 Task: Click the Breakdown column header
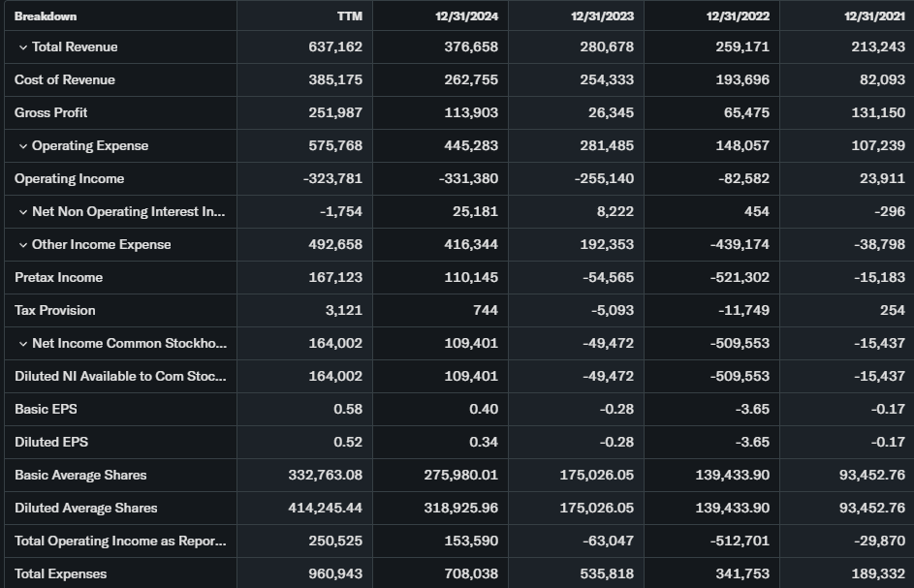coord(46,16)
